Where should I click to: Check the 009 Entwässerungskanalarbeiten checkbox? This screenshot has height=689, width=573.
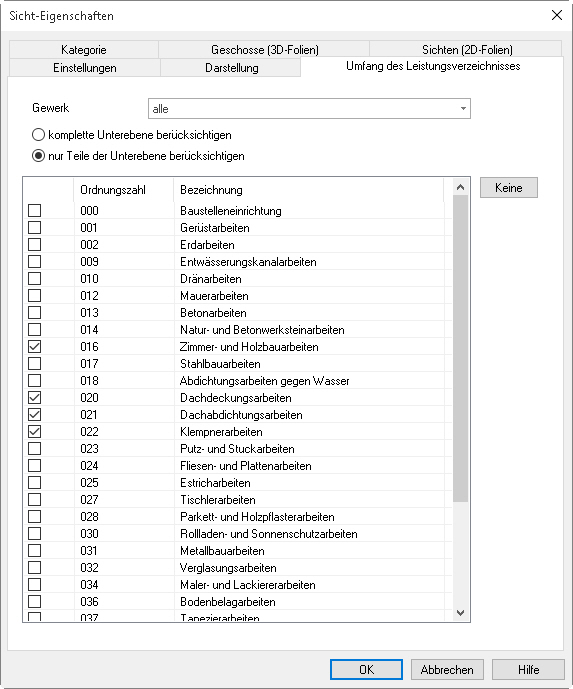click(x=35, y=261)
